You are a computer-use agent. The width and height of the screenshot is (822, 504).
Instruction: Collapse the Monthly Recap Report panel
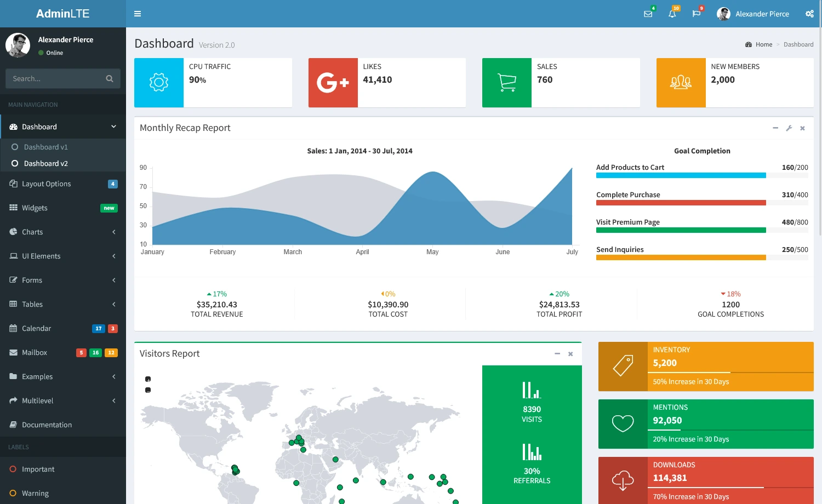pos(775,128)
